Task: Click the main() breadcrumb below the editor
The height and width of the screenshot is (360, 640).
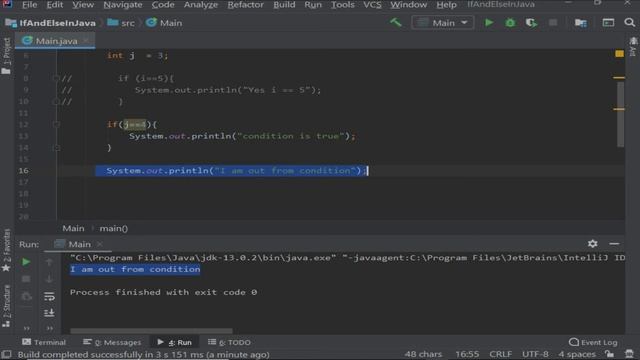Action: tap(113, 229)
